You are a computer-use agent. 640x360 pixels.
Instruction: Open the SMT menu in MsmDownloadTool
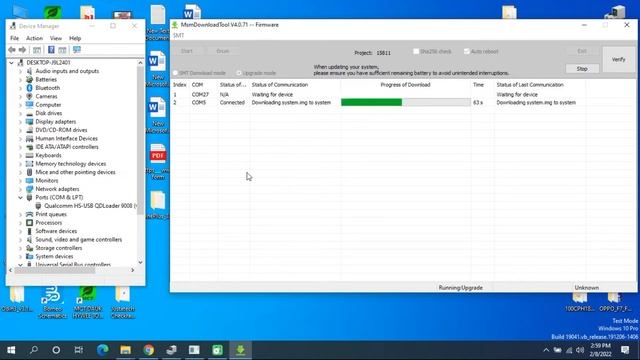[178, 36]
